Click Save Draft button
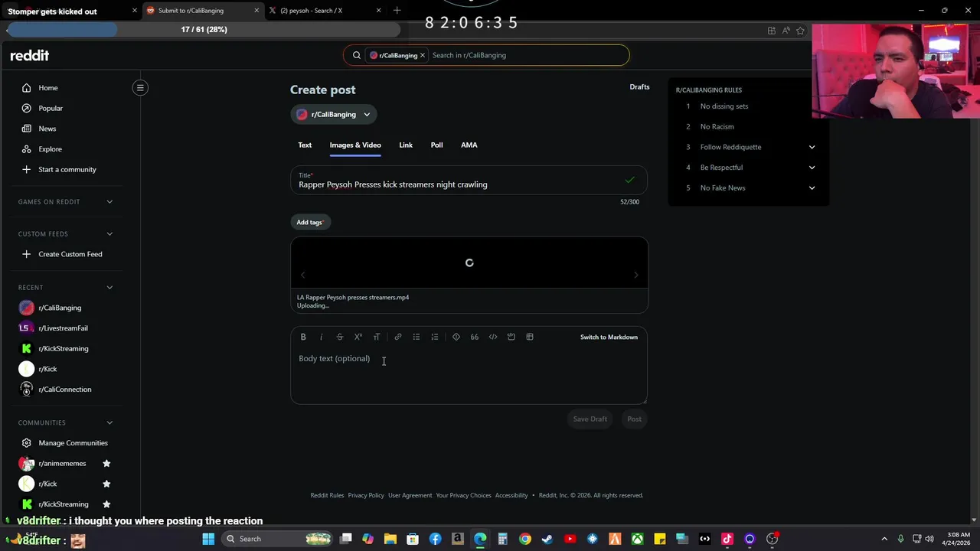This screenshot has height=551, width=980. point(590,419)
